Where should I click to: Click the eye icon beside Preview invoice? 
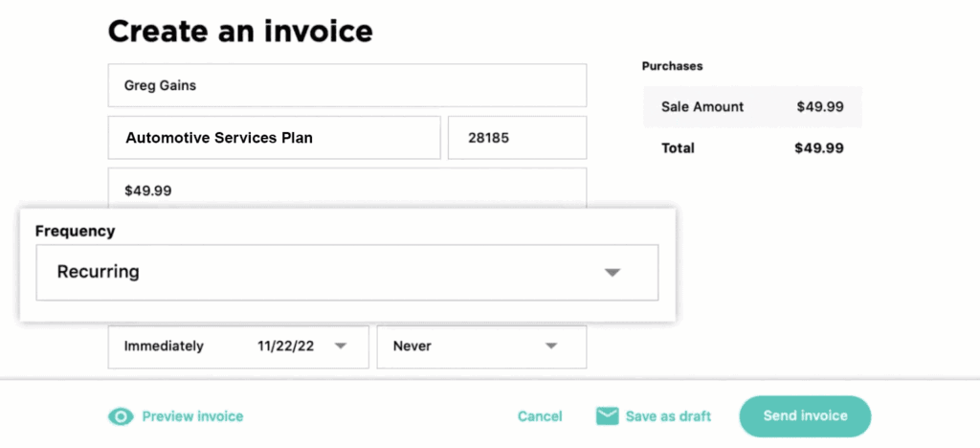click(x=121, y=416)
